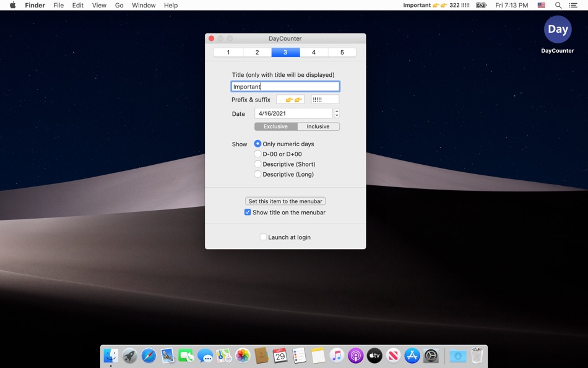588x368 pixels.
Task: Open Trash in the Dock
Action: point(477,355)
